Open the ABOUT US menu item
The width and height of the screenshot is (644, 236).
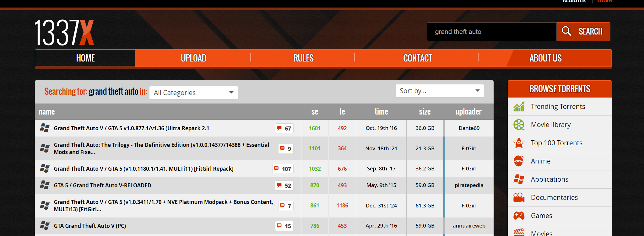coord(545,58)
